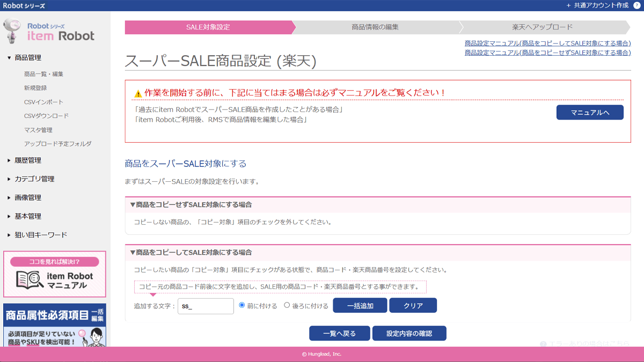The height and width of the screenshot is (362, 644).
Task: Click the 商品をスーパーSALE対象にする heading
Action: pos(186,164)
